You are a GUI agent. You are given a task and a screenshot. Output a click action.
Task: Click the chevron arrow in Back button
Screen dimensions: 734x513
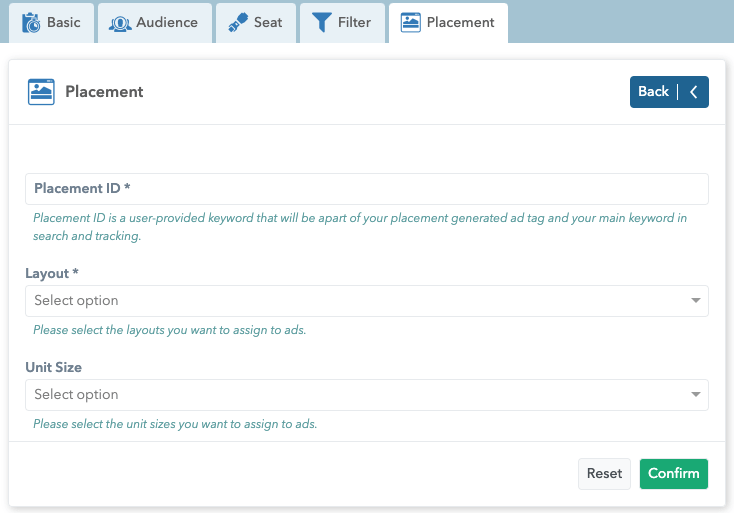click(694, 92)
